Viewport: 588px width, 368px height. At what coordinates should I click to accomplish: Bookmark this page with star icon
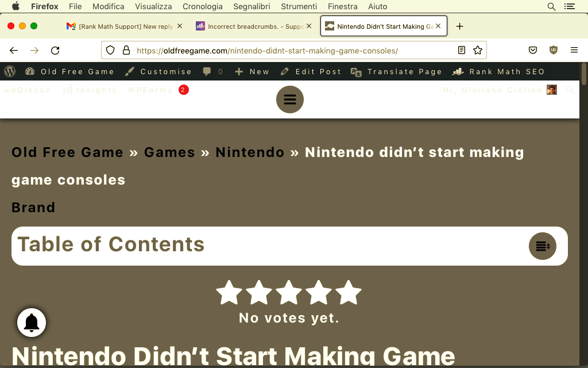477,51
